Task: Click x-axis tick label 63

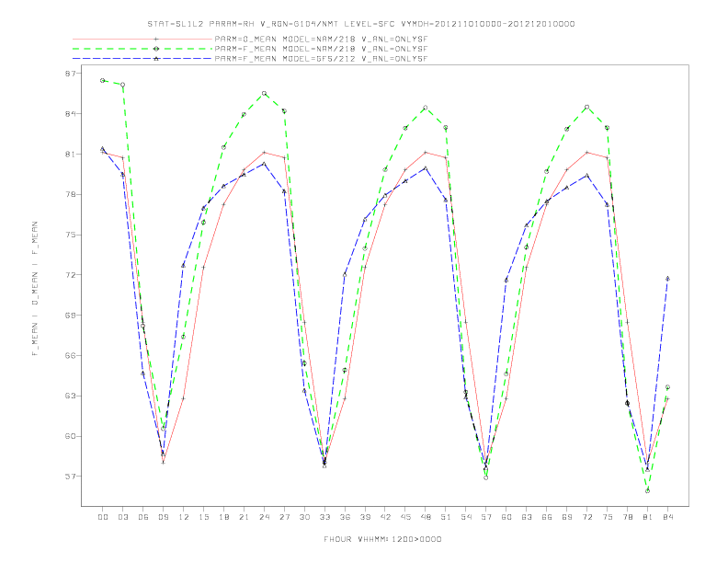Action: (x=527, y=517)
